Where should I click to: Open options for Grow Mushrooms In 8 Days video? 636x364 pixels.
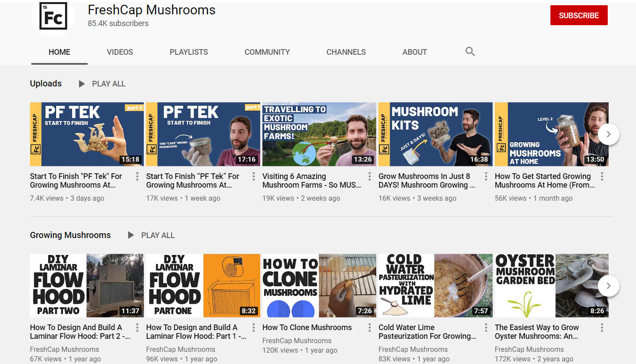pos(486,176)
